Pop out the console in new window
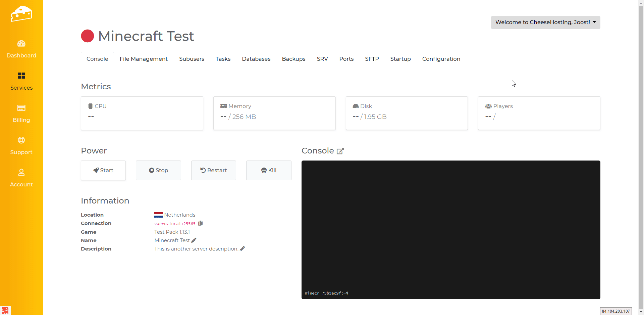The height and width of the screenshot is (315, 644). tap(340, 151)
